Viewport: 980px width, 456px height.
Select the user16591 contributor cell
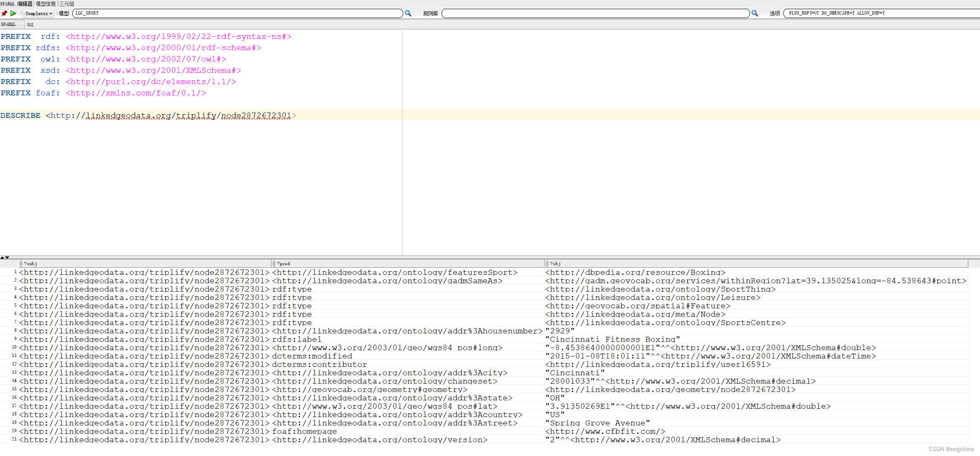[x=756, y=364]
